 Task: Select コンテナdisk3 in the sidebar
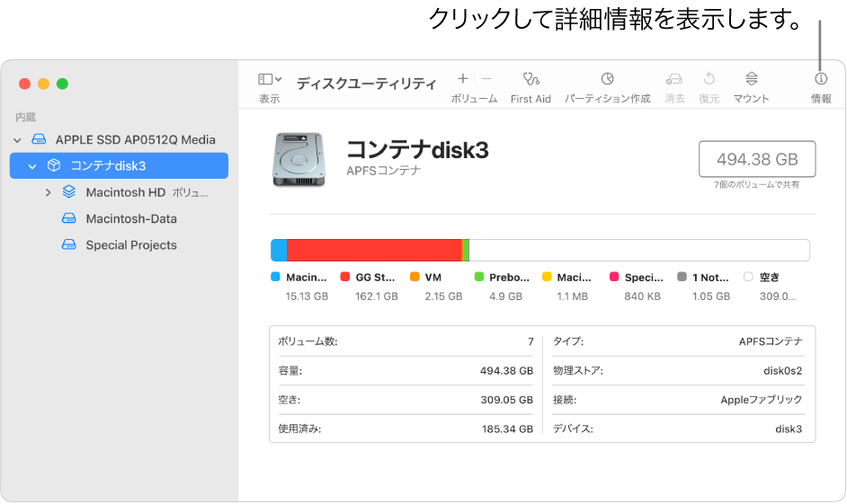(119, 165)
